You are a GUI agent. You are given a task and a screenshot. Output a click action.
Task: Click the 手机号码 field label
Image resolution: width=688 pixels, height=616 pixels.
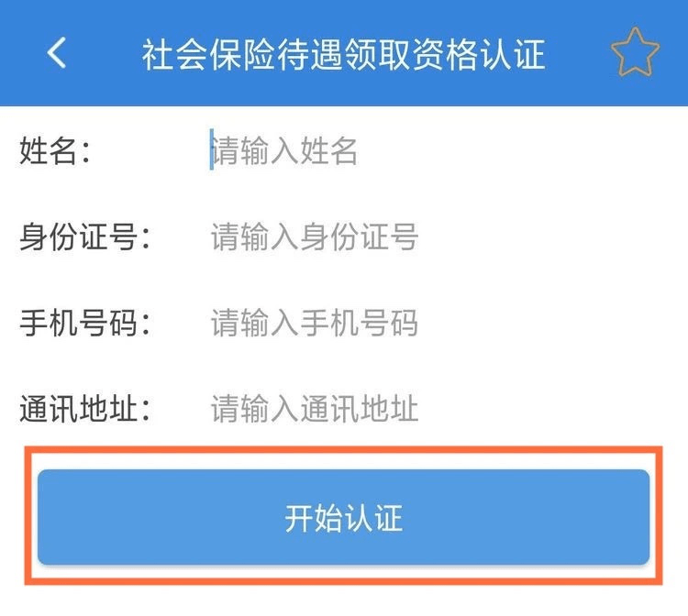coord(84,323)
